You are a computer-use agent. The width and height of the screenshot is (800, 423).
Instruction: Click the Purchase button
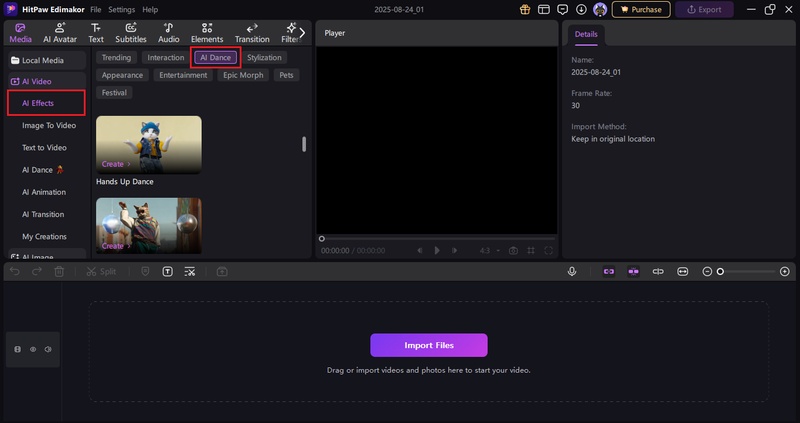tap(641, 9)
